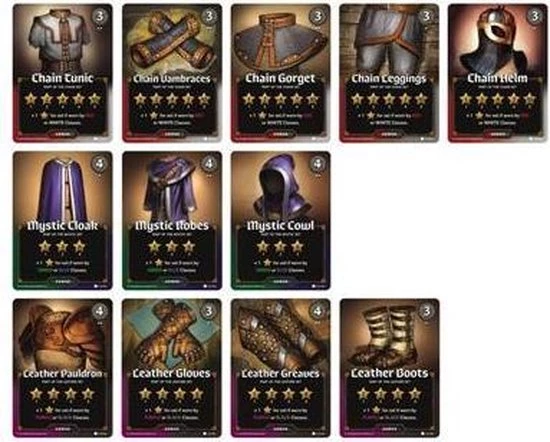This screenshot has width=550, height=442.
Task: Choose the Leather Greaves card
Action: pos(281,368)
